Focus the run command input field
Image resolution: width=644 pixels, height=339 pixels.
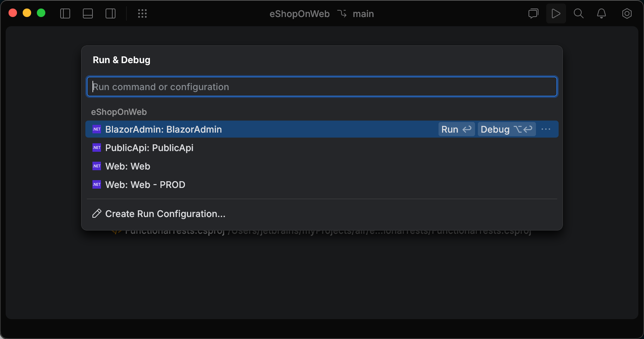pos(321,87)
